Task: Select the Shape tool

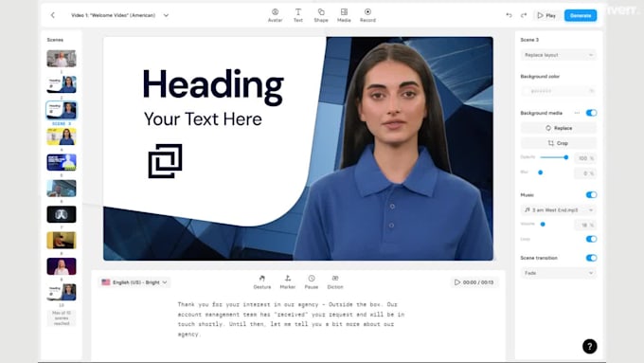Action: [321, 15]
